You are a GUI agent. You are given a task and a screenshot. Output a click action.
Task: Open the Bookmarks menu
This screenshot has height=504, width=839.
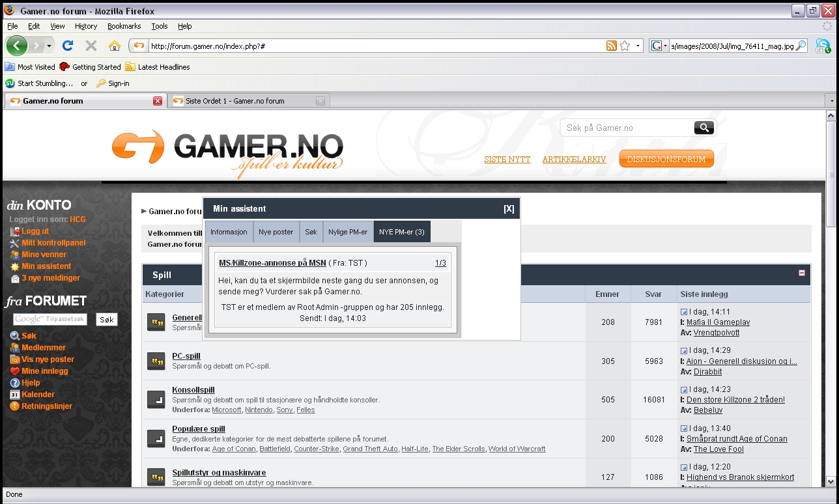click(x=124, y=26)
